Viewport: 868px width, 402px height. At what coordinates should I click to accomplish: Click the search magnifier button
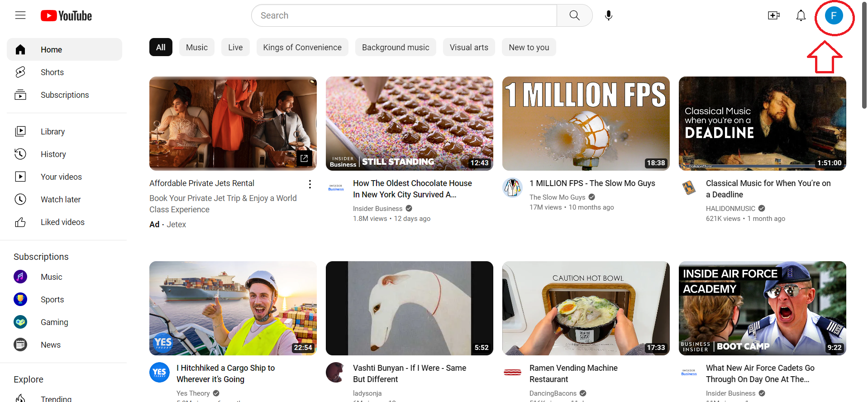(574, 15)
